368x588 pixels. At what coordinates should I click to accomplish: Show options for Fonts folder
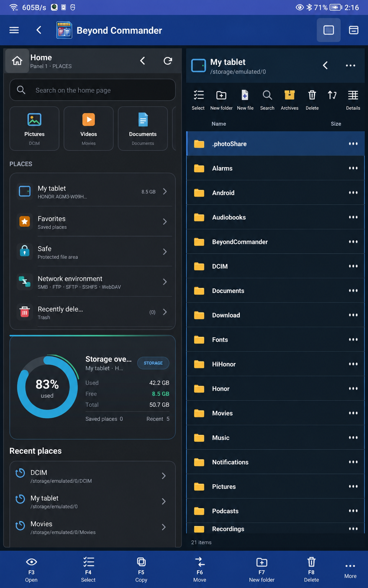pyautogui.click(x=353, y=340)
